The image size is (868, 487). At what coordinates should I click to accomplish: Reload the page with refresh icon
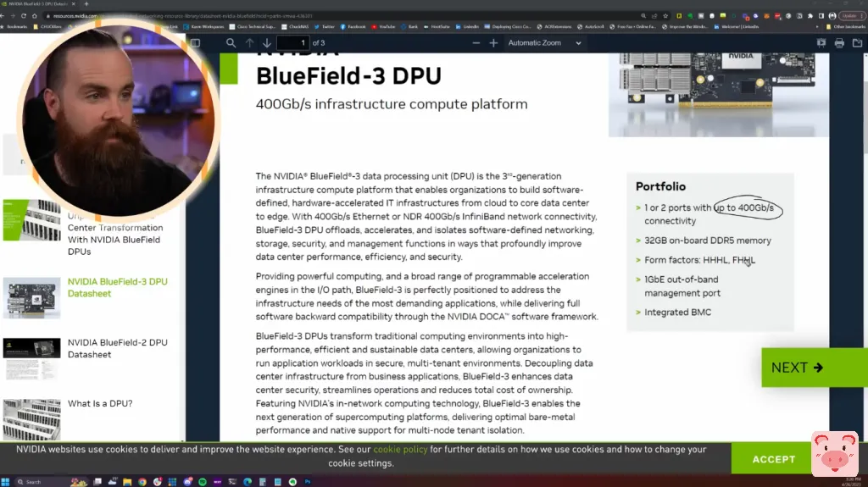[23, 16]
